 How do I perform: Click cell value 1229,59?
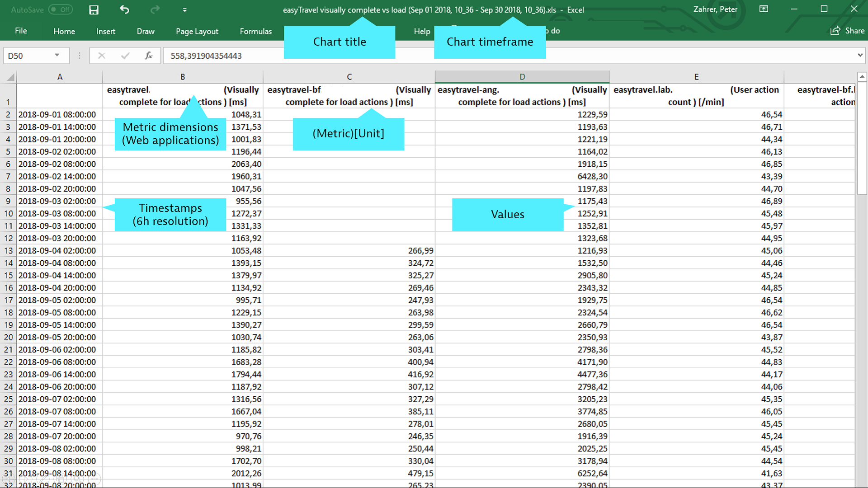pyautogui.click(x=522, y=115)
